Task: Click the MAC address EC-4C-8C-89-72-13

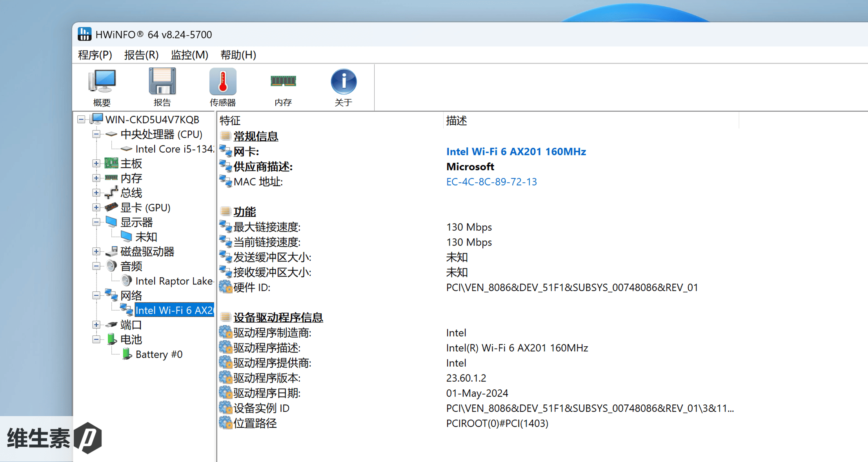Action: pos(491,182)
